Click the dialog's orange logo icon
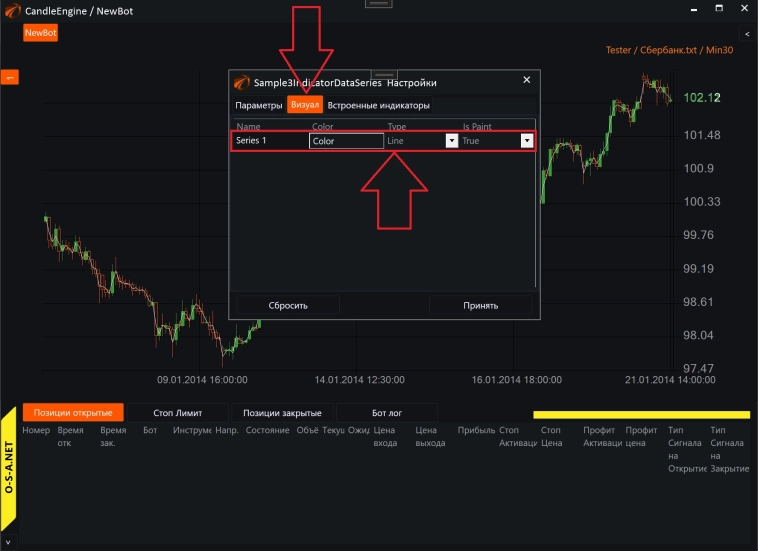 pyautogui.click(x=241, y=83)
